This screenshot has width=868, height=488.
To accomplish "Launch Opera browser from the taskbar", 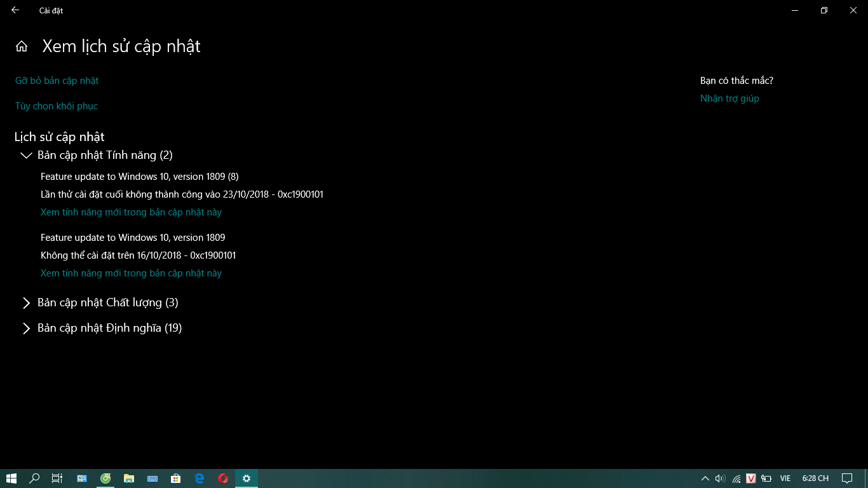I will [x=223, y=478].
